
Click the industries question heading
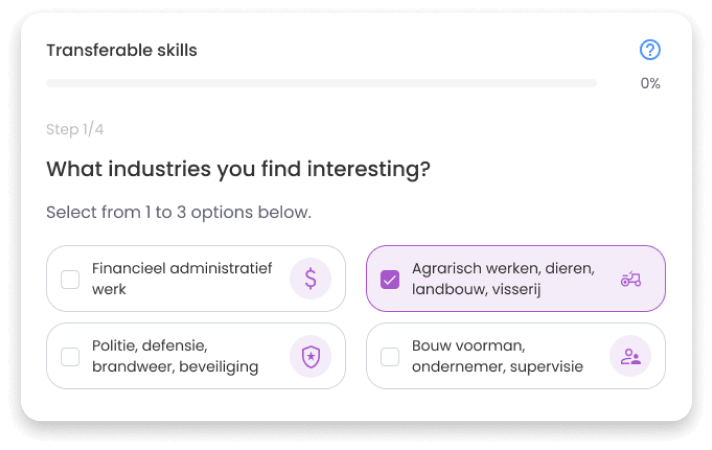[238, 169]
